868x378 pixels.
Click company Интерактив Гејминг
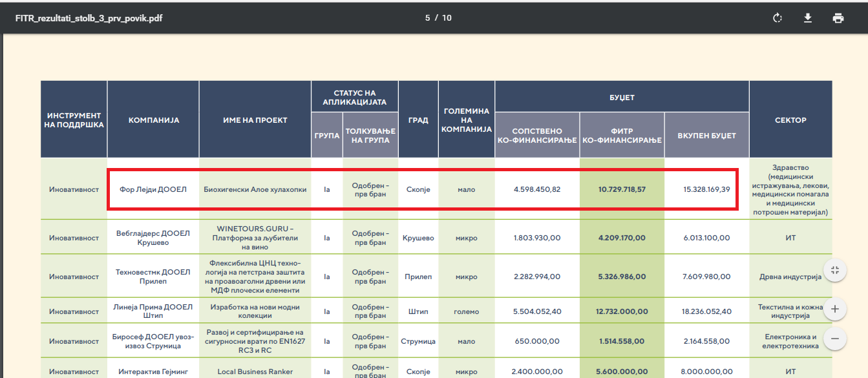pos(153,372)
